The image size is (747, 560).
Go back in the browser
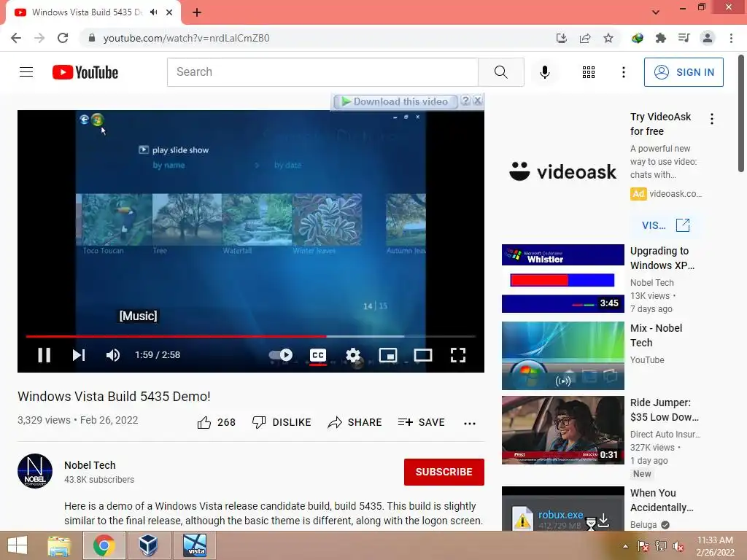16,38
